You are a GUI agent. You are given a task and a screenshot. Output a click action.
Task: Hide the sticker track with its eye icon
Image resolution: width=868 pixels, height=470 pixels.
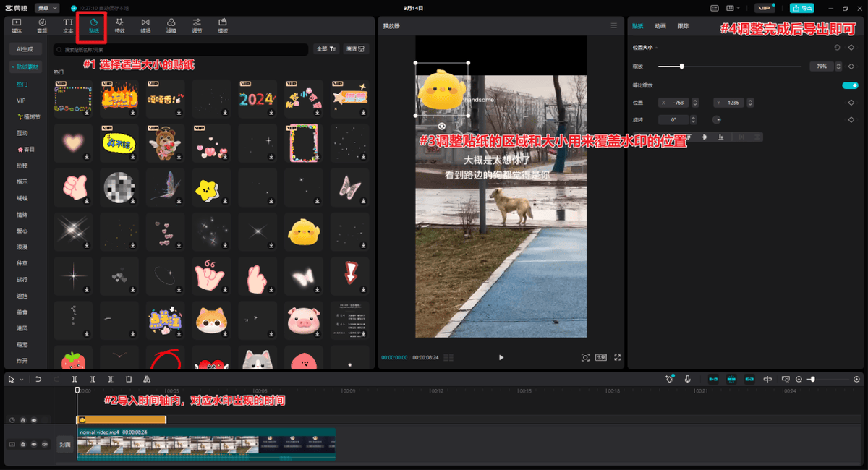pyautogui.click(x=33, y=420)
